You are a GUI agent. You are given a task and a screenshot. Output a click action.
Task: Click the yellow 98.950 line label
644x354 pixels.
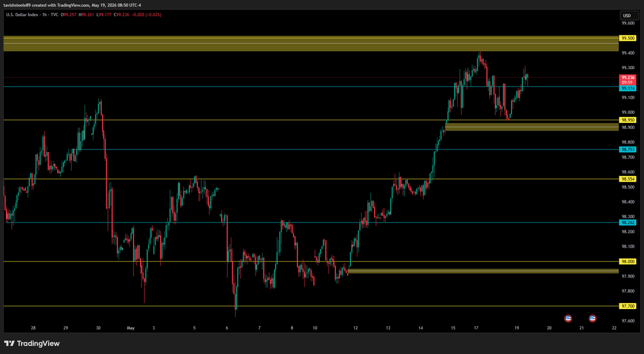627,120
